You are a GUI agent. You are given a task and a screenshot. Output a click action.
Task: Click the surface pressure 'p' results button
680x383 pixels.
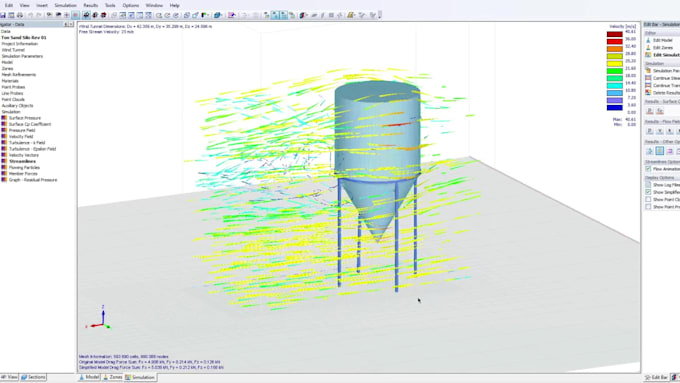[x=650, y=111]
